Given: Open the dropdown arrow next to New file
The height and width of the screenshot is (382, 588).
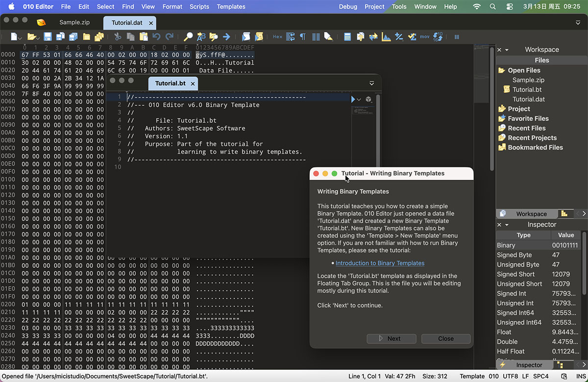Looking at the screenshot, I should click(x=21, y=37).
